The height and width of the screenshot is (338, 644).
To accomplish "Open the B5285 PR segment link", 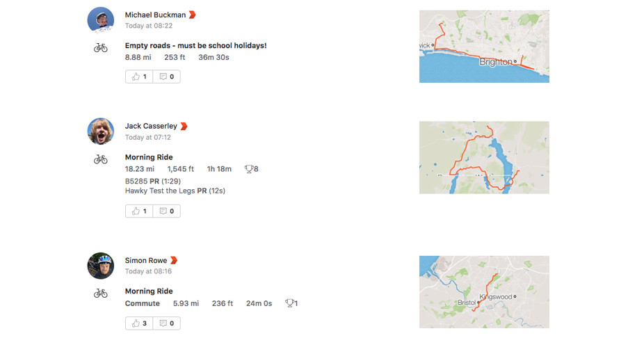I will (x=153, y=181).
